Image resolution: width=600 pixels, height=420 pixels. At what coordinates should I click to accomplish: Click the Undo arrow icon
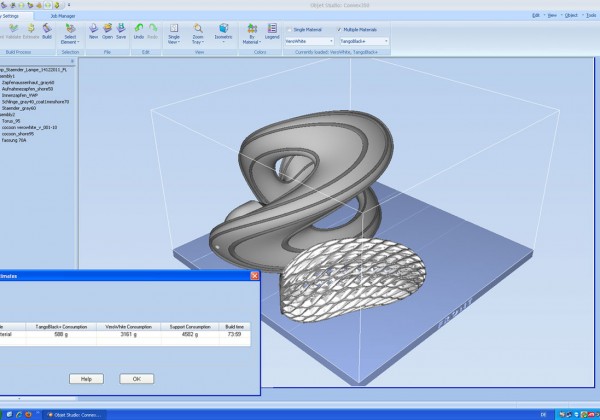[x=139, y=28]
